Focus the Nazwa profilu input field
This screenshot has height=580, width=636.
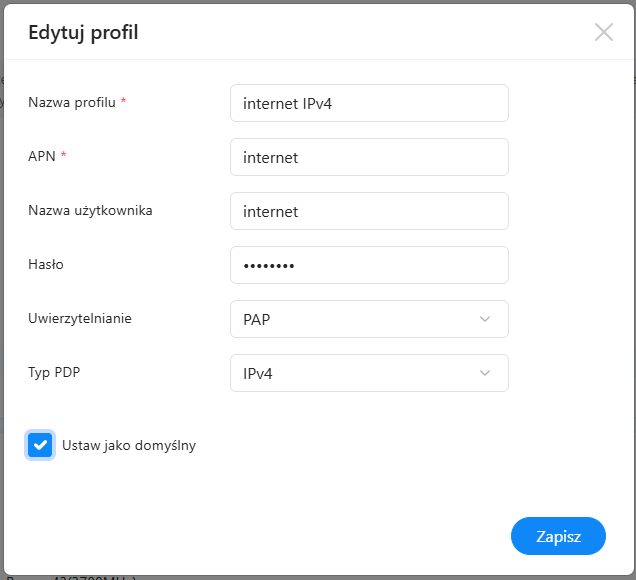click(369, 103)
